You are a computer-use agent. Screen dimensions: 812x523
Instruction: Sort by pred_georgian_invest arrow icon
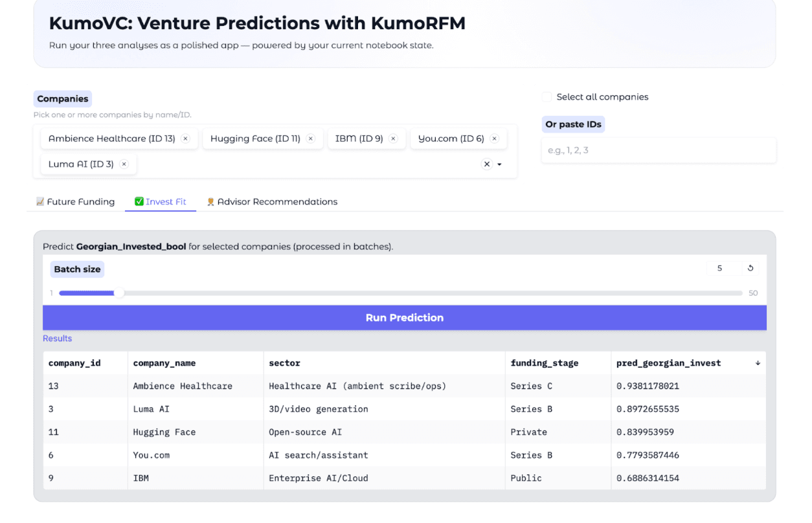[x=758, y=363]
